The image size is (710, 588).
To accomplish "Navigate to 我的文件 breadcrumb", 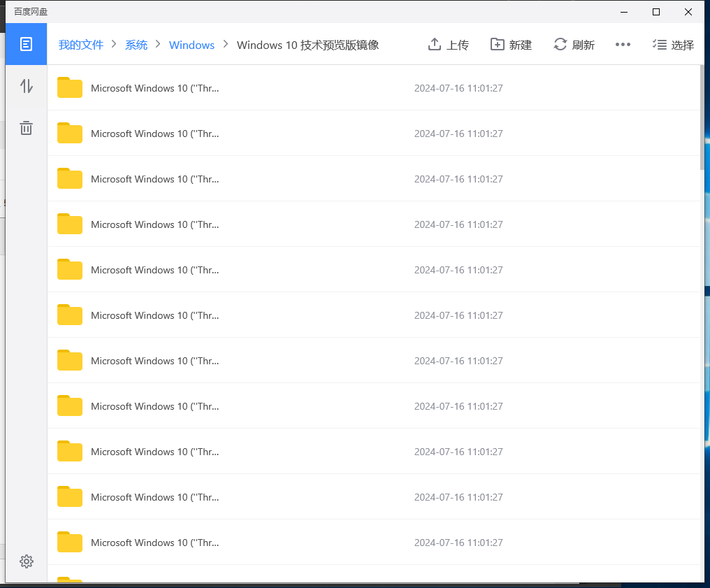I will 80,45.
